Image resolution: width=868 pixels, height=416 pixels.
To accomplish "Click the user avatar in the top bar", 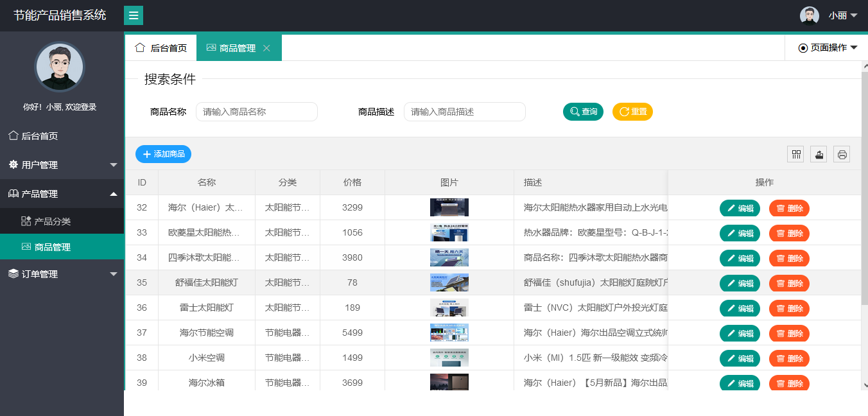I will 809,15.
